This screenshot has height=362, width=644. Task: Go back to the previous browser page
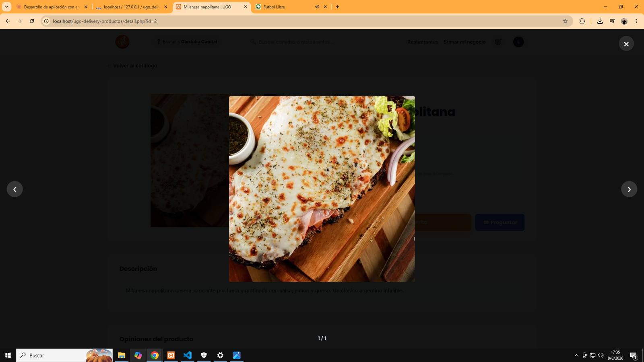click(8, 21)
